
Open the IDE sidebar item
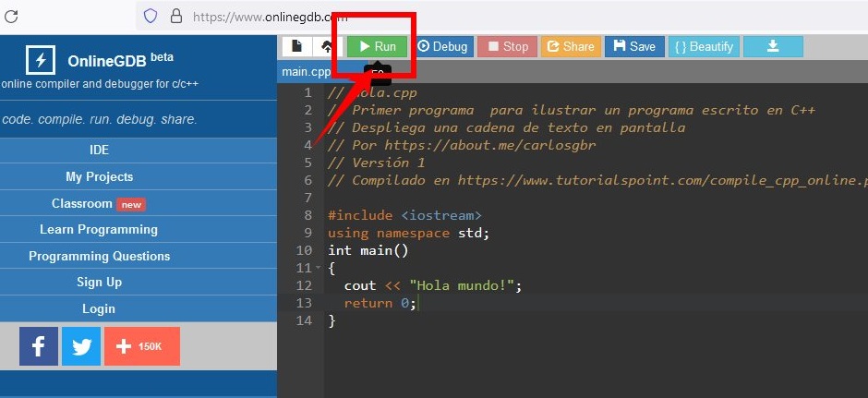tap(99, 150)
